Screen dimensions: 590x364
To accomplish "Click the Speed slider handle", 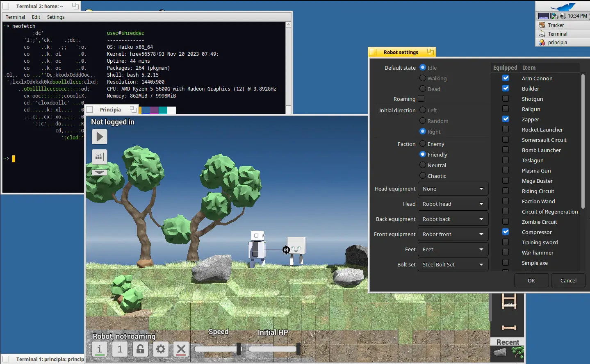I will (x=239, y=349).
